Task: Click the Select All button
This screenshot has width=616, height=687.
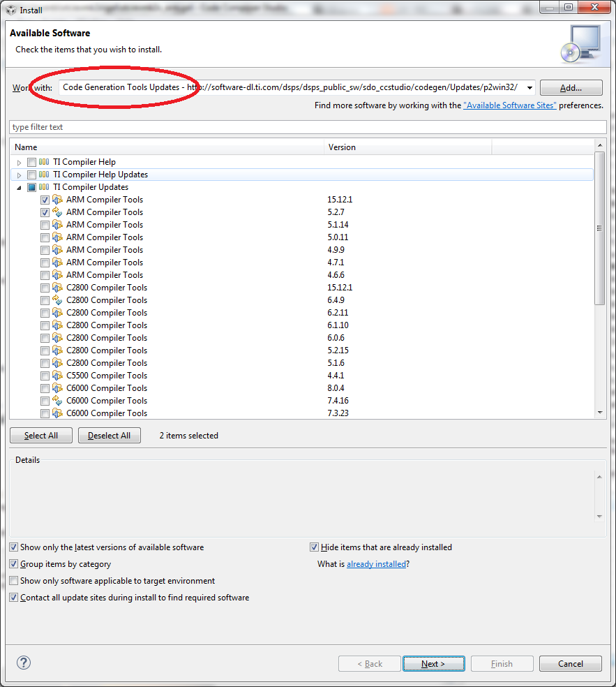Action: click(41, 436)
